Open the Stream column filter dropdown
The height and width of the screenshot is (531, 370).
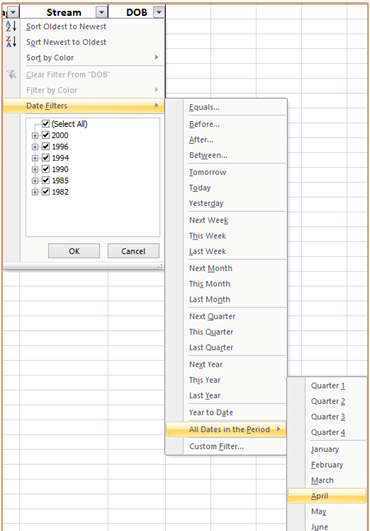click(x=101, y=13)
